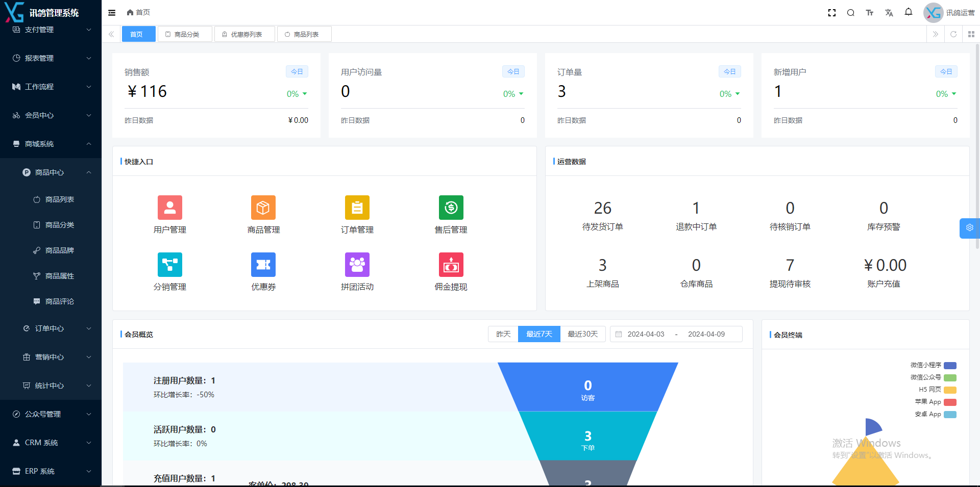The height and width of the screenshot is (487, 980).
Task: Open the 优惠券 quick entry icon
Action: (263, 265)
